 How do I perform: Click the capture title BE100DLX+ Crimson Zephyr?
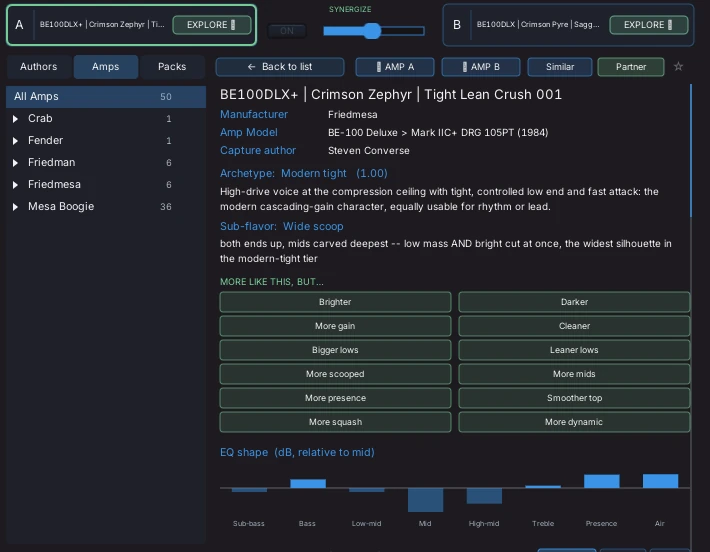tap(391, 95)
